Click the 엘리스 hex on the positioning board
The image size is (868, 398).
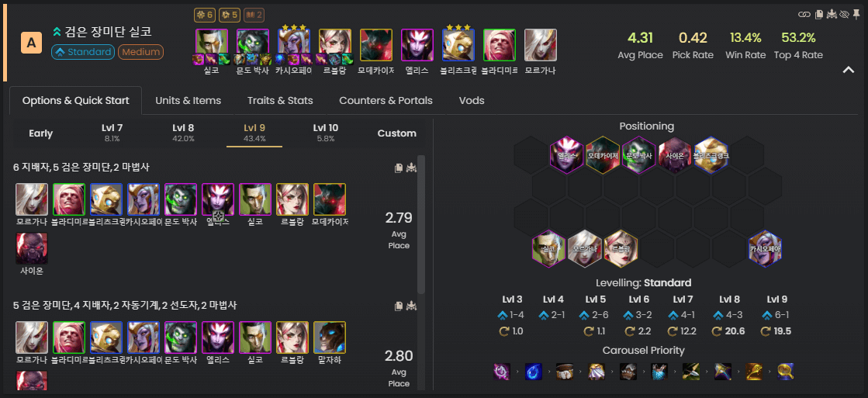click(x=567, y=155)
